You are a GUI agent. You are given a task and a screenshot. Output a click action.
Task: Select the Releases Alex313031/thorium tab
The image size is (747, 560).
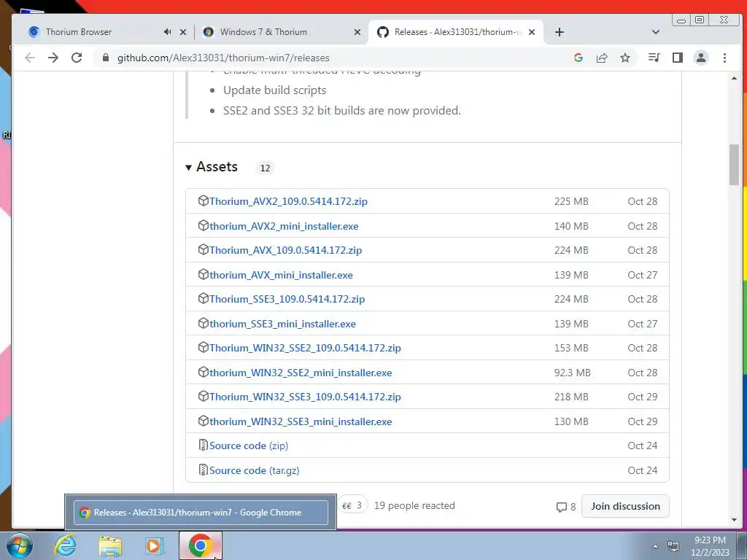pos(455,32)
